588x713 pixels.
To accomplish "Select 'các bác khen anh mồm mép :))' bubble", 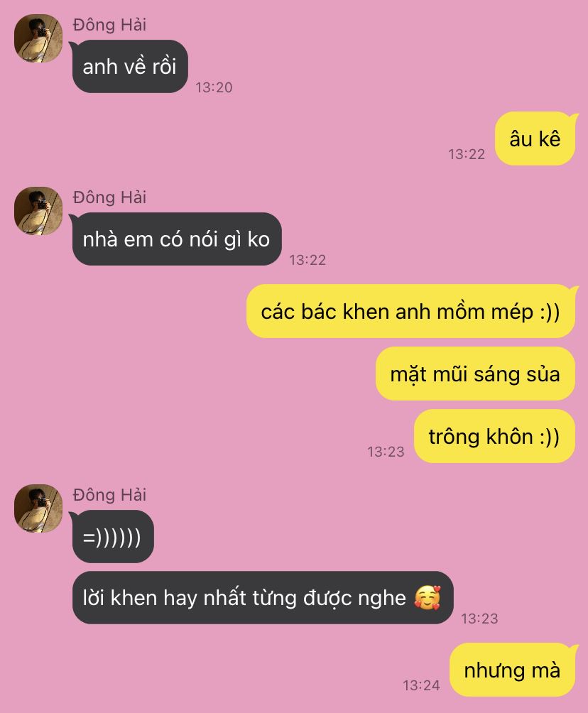I will pyautogui.click(x=410, y=312).
